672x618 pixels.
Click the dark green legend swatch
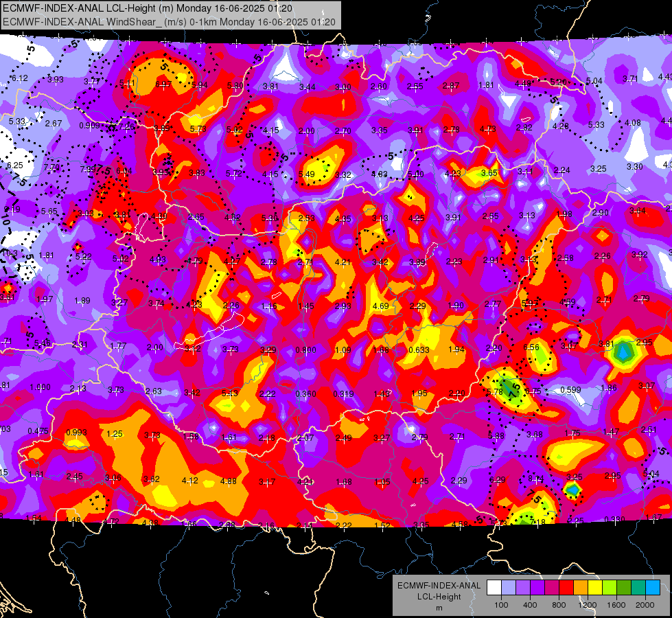[x=624, y=587]
